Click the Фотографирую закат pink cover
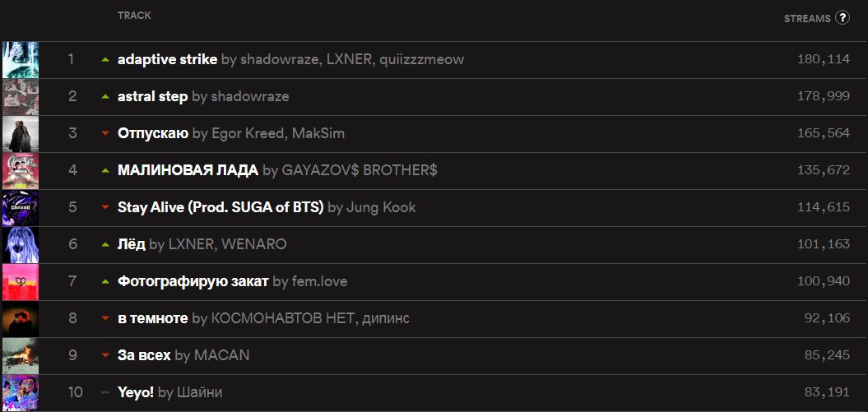This screenshot has width=868, height=412. coord(20,282)
